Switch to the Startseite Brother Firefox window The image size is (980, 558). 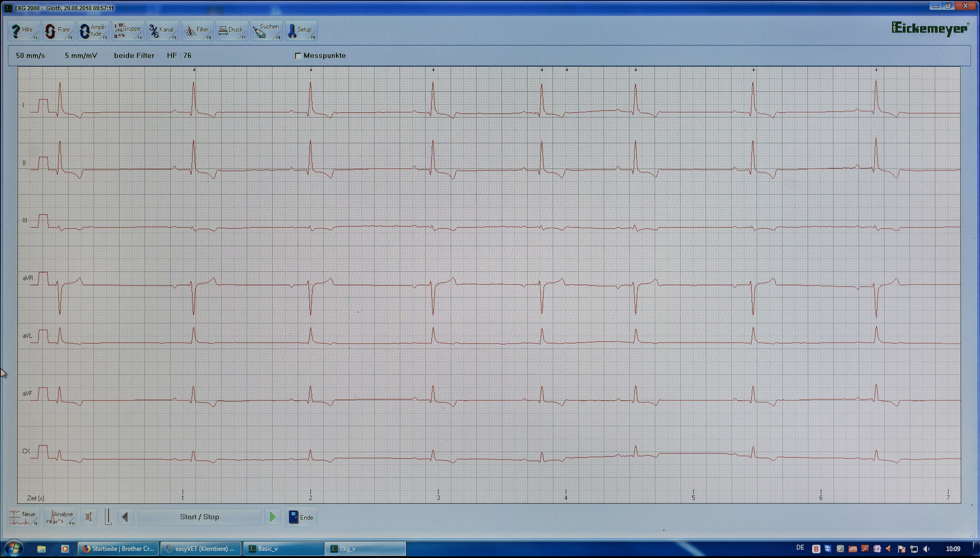118,549
